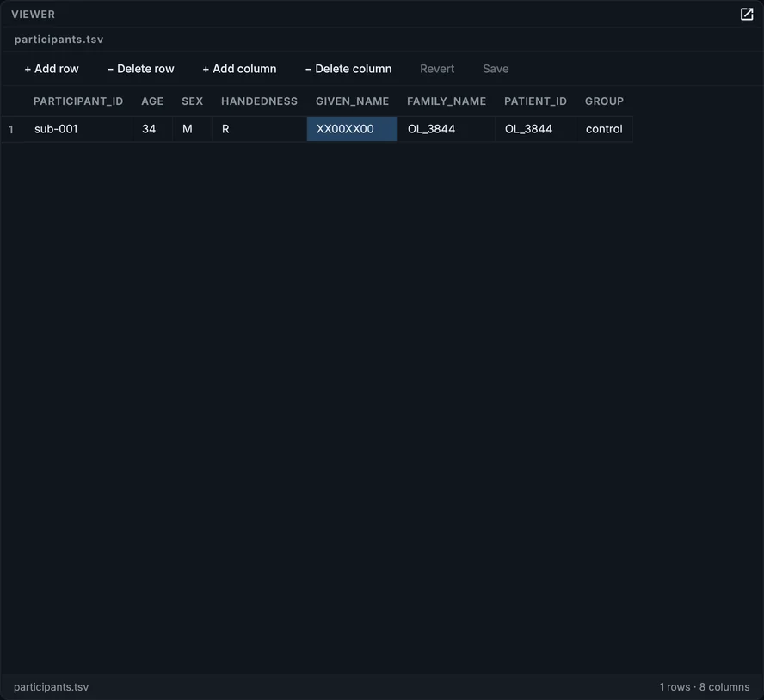
Task: Select the GIVEN_NAME column header
Action: [352, 101]
